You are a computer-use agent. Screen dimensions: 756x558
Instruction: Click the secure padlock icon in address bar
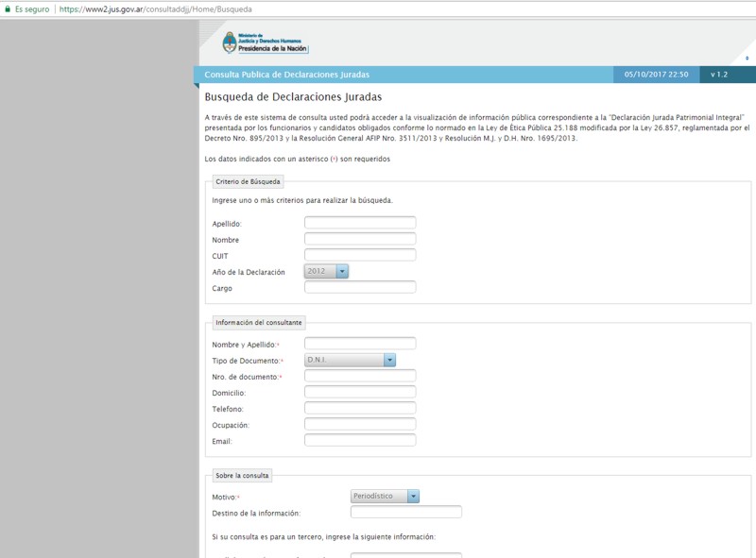(x=8, y=9)
